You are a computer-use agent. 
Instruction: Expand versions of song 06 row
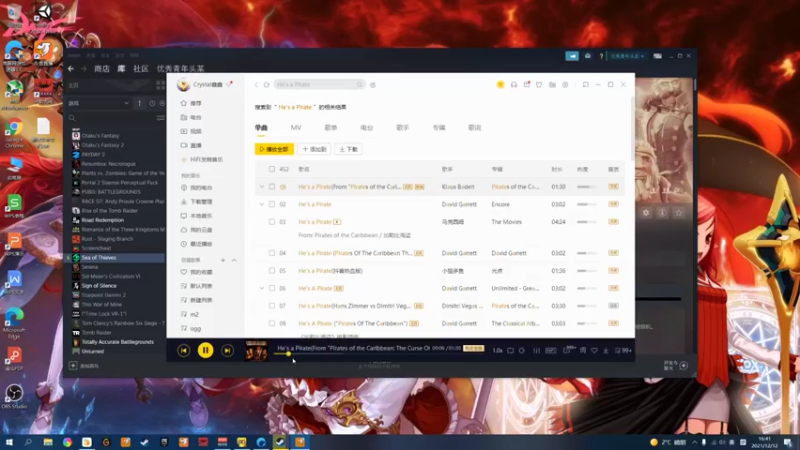(x=262, y=288)
